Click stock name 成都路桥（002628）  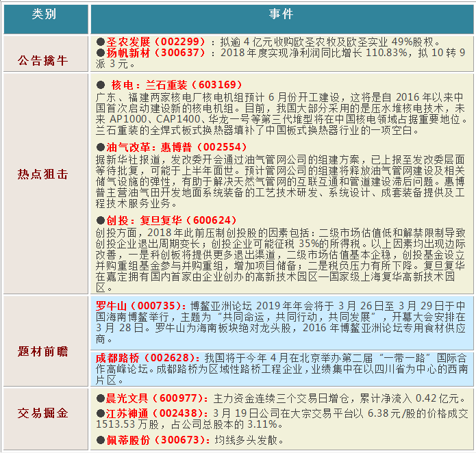[148, 358]
